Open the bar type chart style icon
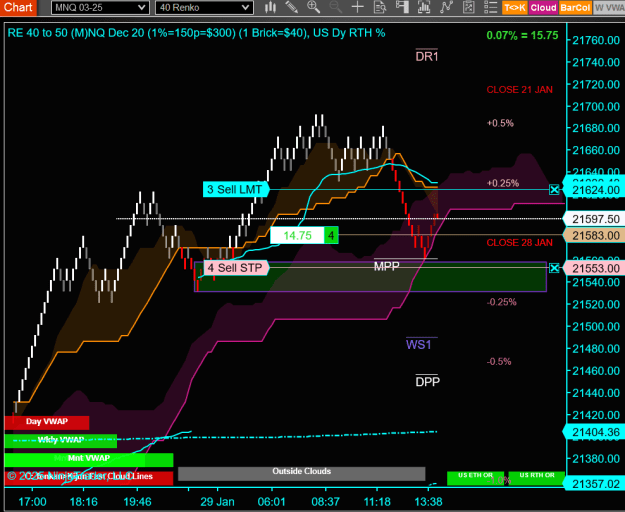This screenshot has height=512, width=625. [271, 7]
